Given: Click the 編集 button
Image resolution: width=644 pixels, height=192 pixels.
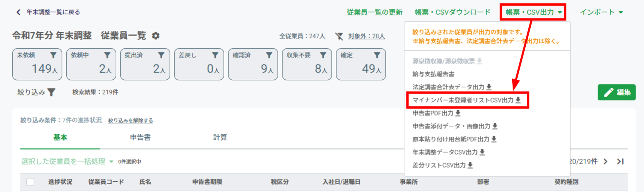Looking at the screenshot, I should [617, 92].
